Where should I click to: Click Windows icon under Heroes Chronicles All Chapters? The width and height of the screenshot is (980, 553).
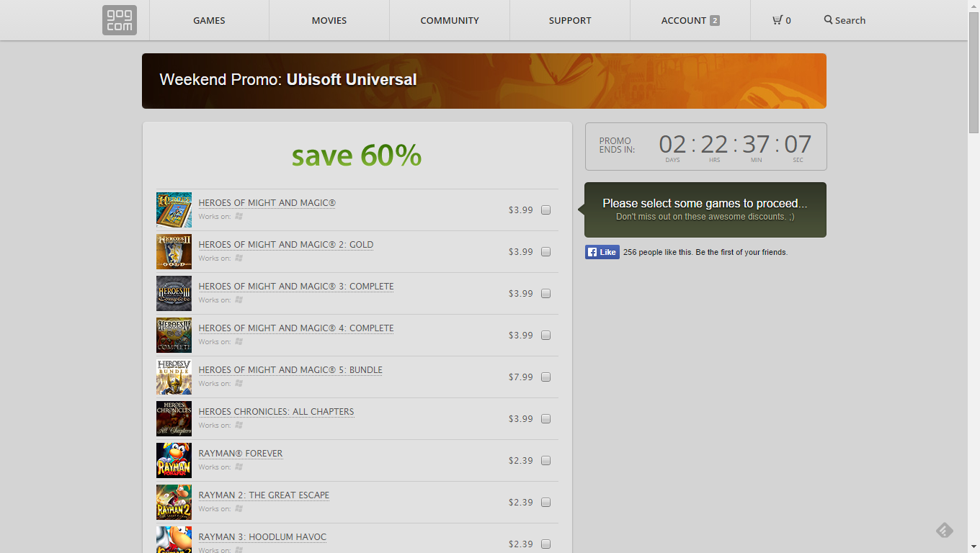pyautogui.click(x=238, y=425)
